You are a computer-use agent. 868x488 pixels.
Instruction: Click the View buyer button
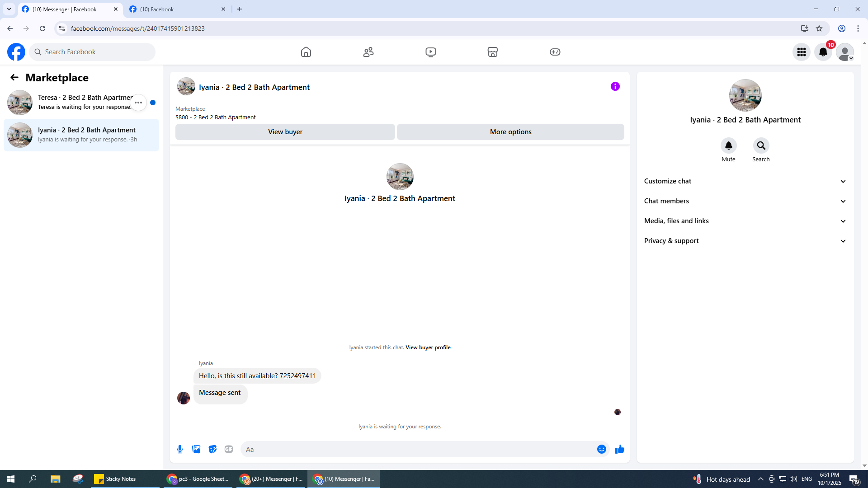point(285,132)
